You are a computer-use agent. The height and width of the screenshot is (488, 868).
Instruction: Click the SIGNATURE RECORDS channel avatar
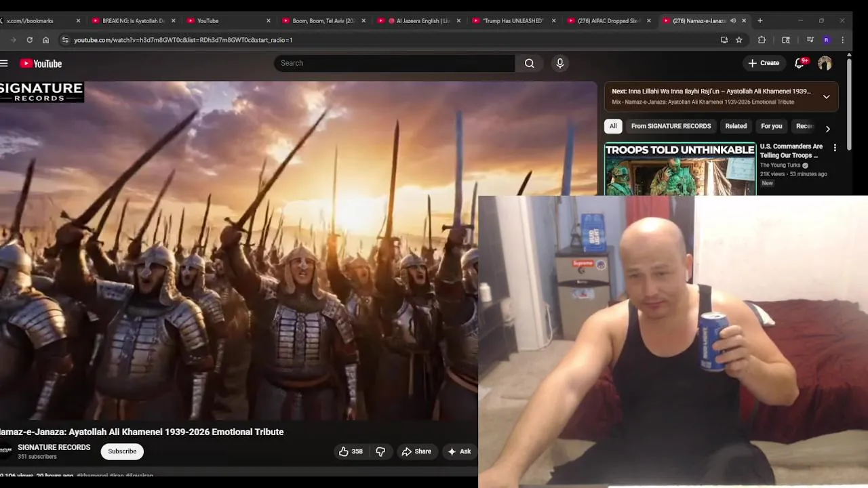(5, 451)
